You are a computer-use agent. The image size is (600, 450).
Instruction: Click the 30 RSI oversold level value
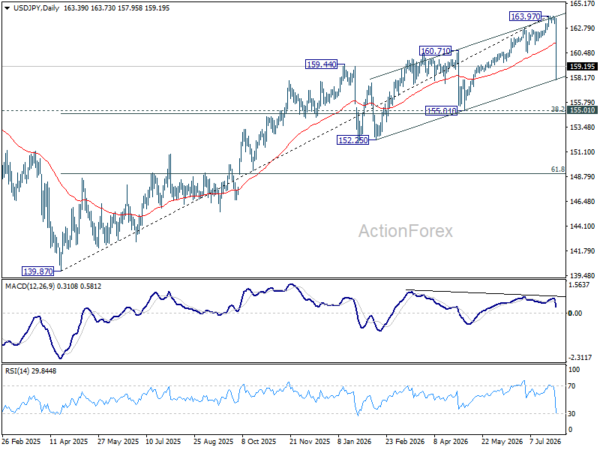[572, 414]
